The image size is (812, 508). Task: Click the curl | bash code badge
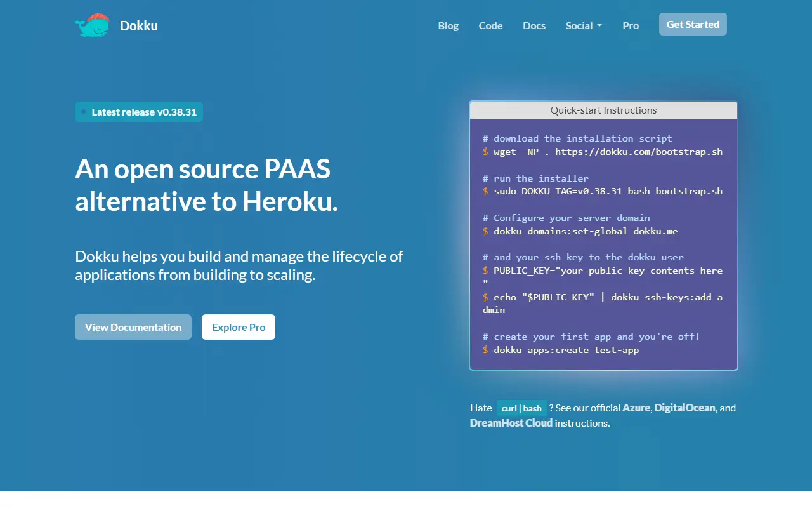(x=521, y=408)
